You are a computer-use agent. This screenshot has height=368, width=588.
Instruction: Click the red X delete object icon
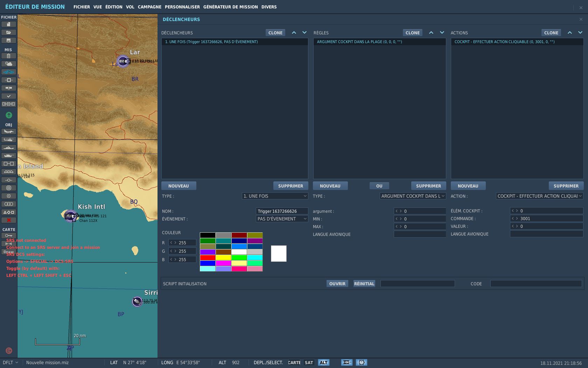tap(9, 220)
